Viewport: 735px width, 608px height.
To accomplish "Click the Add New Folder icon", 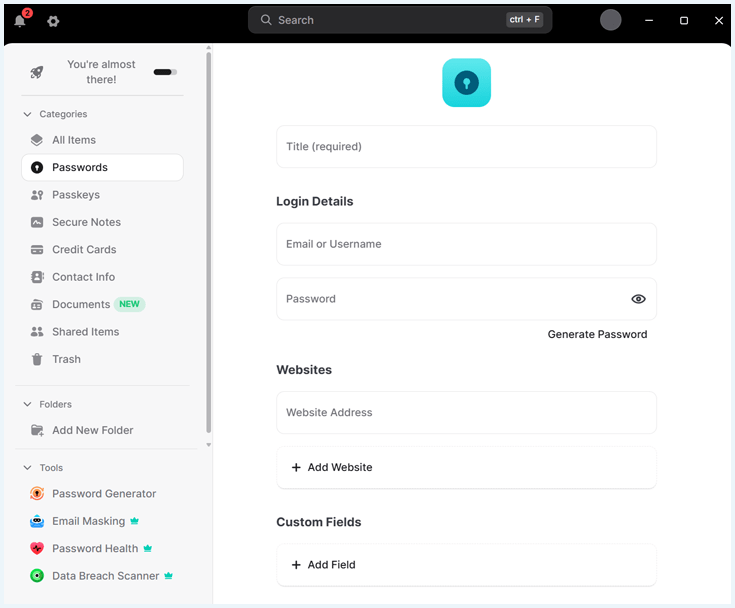I will pyautogui.click(x=37, y=430).
